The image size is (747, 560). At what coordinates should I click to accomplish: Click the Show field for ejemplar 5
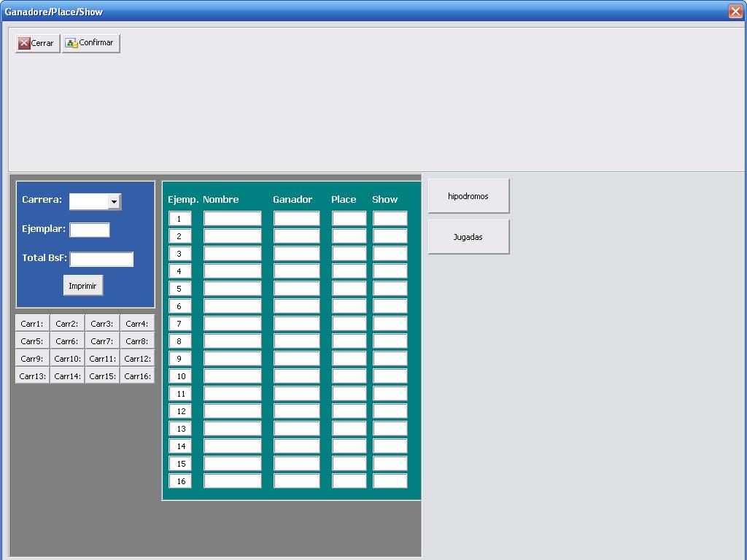[x=390, y=289]
